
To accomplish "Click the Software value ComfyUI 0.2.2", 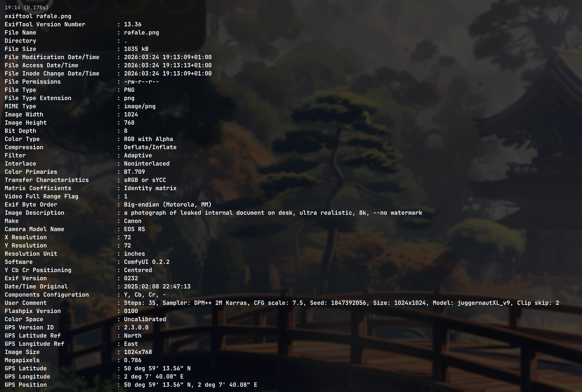I will [x=147, y=262].
